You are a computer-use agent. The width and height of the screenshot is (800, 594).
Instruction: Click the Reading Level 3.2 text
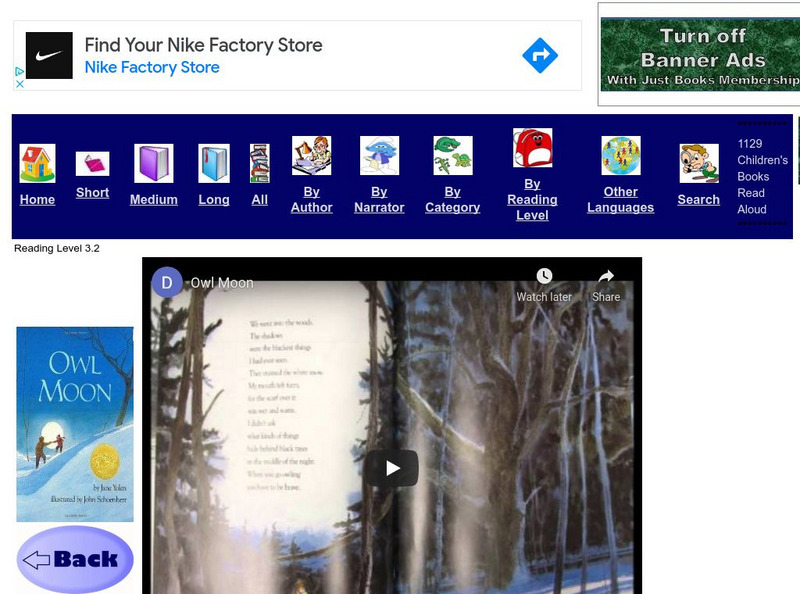(x=57, y=249)
